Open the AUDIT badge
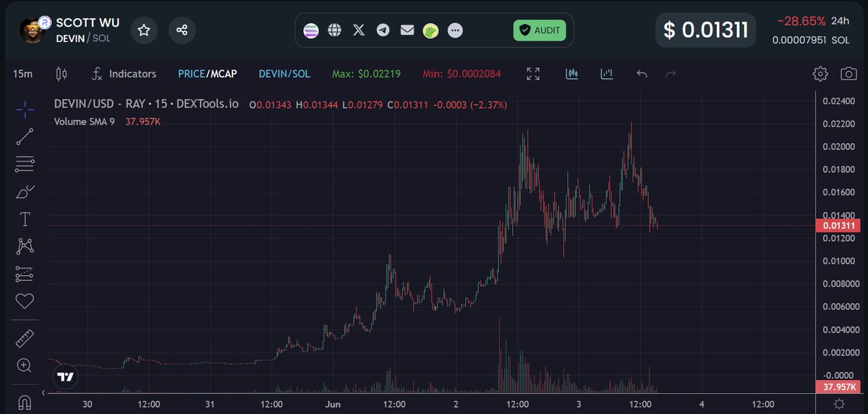 (540, 30)
